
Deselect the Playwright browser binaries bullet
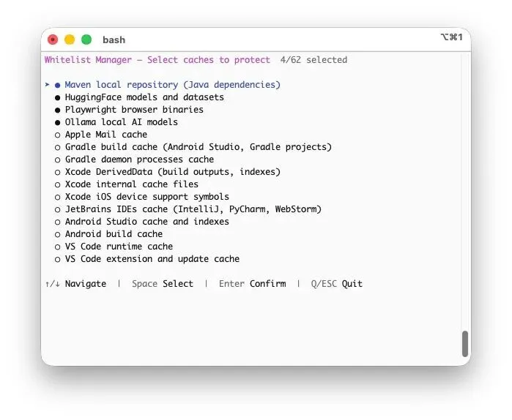[x=57, y=110]
